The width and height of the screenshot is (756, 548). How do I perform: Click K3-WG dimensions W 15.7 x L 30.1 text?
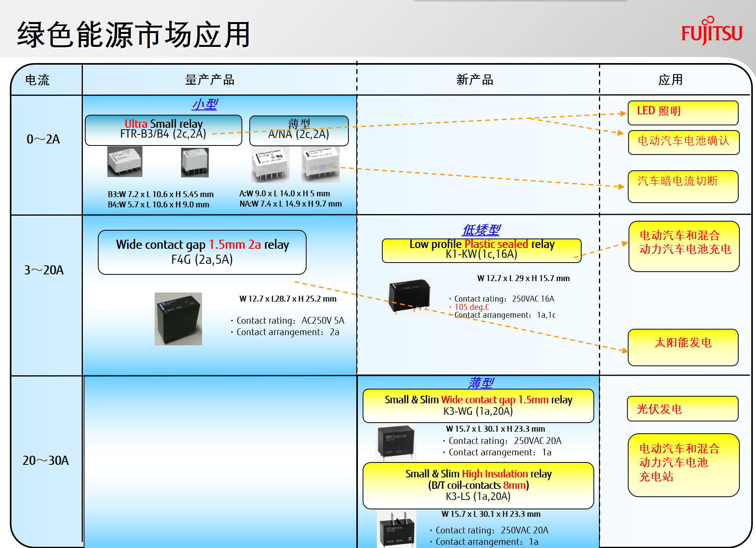[x=496, y=429]
